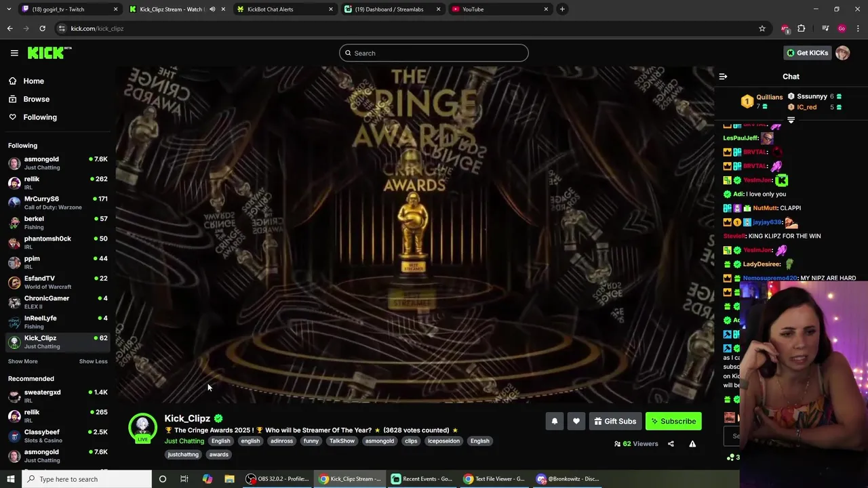This screenshot has width=868, height=488.
Task: Open File Explorer from the taskbar
Action: [229, 479]
